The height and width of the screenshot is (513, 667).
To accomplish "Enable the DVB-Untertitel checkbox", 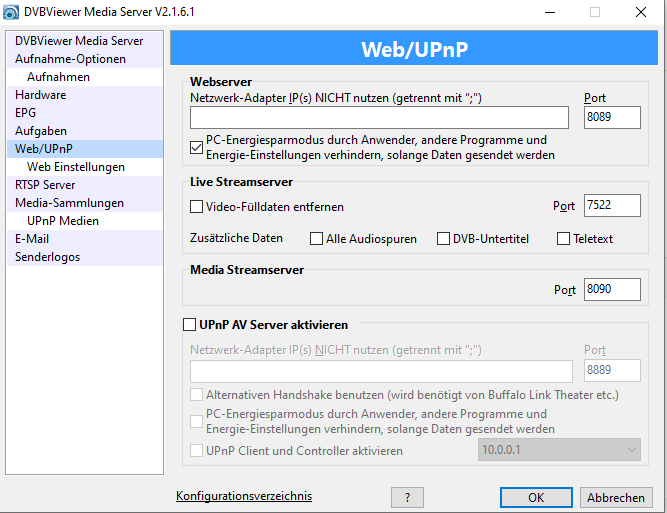I will point(443,239).
